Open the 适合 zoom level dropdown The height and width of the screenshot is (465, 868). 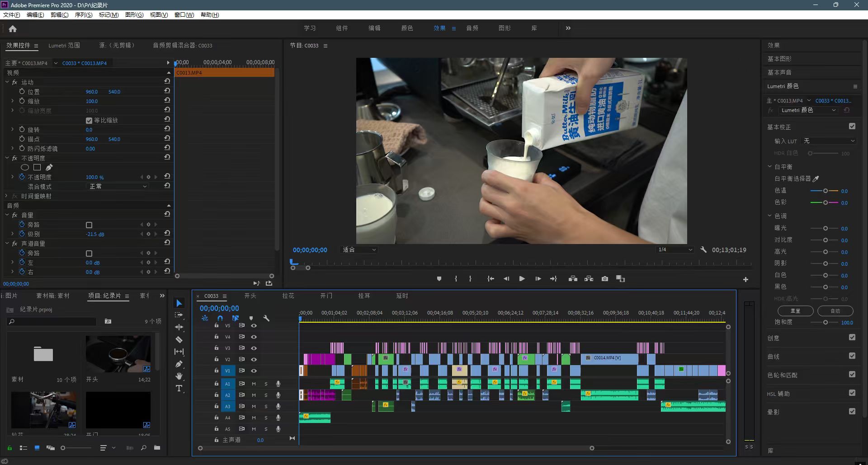[359, 249]
